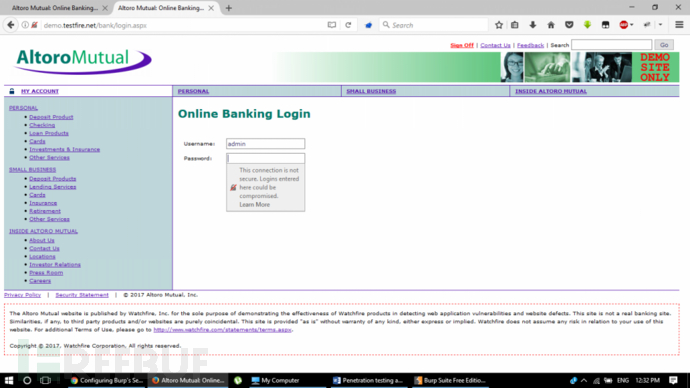The width and height of the screenshot is (690, 388).
Task: Open a new browser tab
Action: [229, 8]
